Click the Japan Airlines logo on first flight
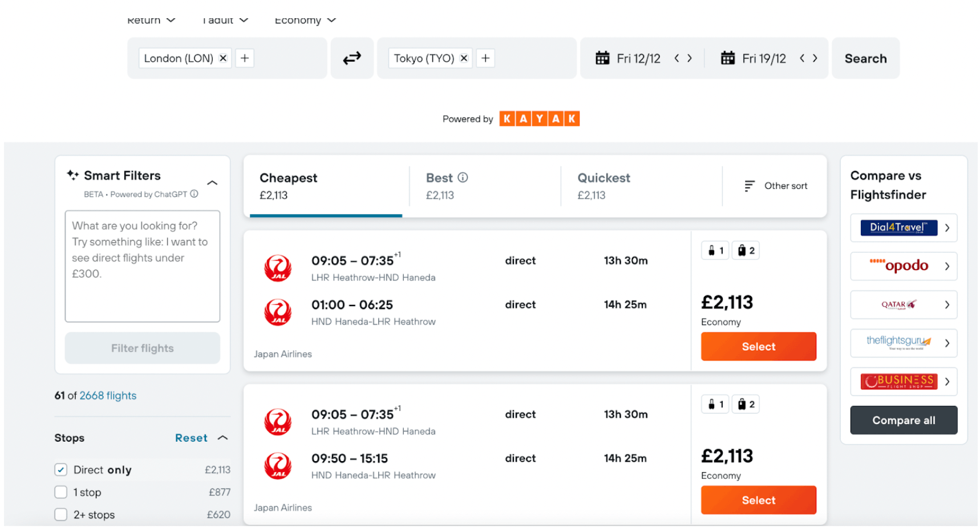Screen dimensions: 980x529 pyautogui.click(x=278, y=268)
